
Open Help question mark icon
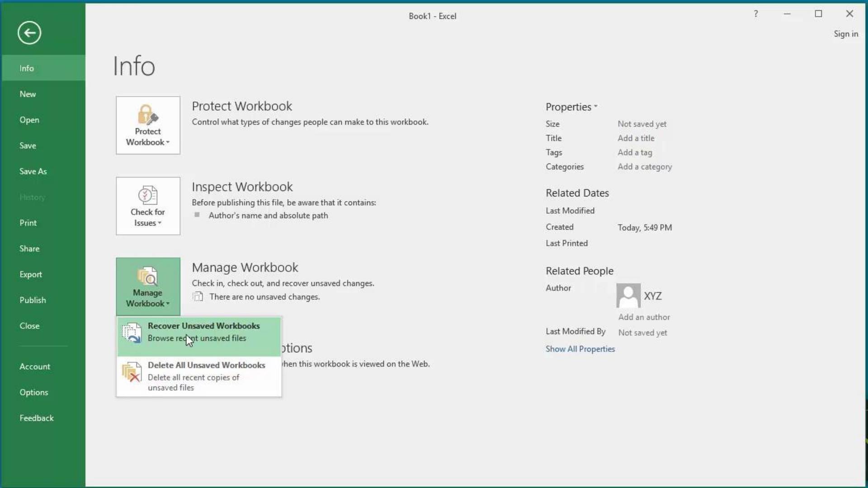pyautogui.click(x=756, y=14)
